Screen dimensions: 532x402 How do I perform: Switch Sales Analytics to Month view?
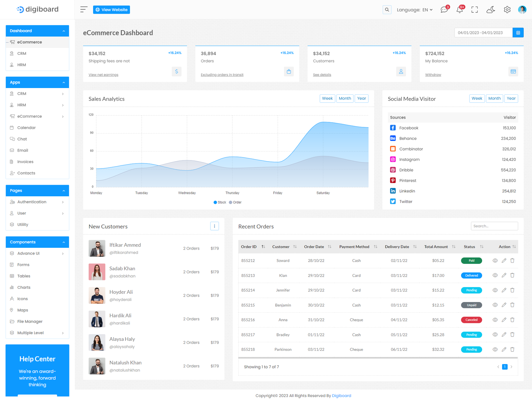coord(345,98)
